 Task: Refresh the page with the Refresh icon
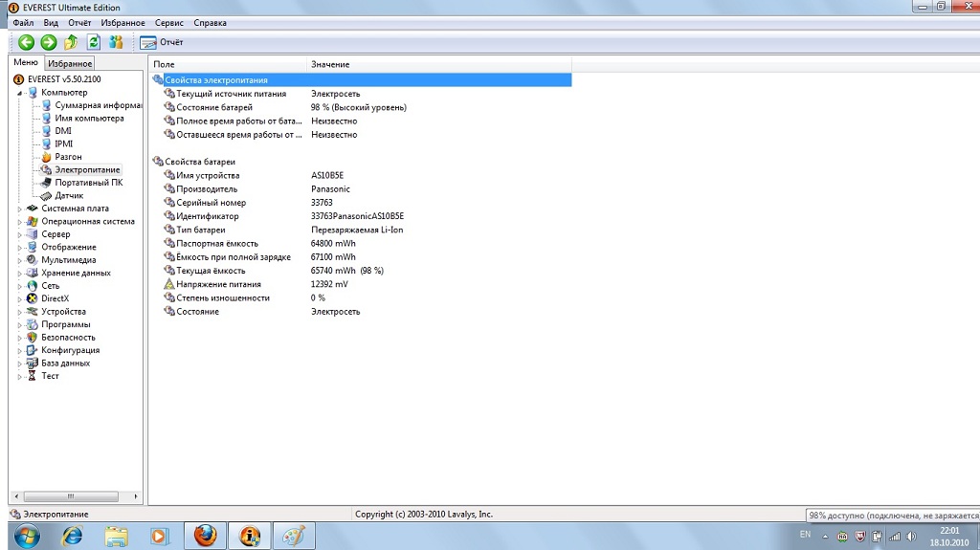94,42
